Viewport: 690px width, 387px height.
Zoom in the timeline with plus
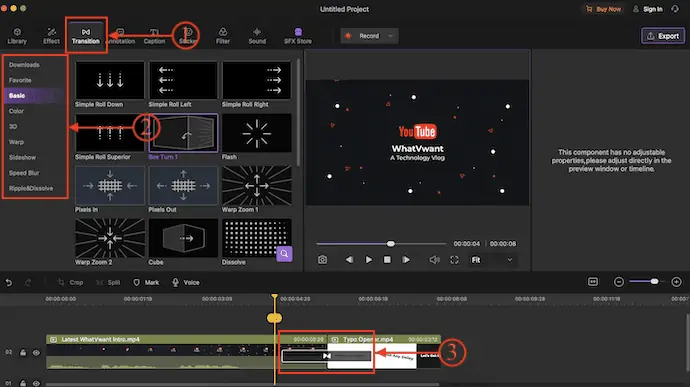[x=676, y=282]
